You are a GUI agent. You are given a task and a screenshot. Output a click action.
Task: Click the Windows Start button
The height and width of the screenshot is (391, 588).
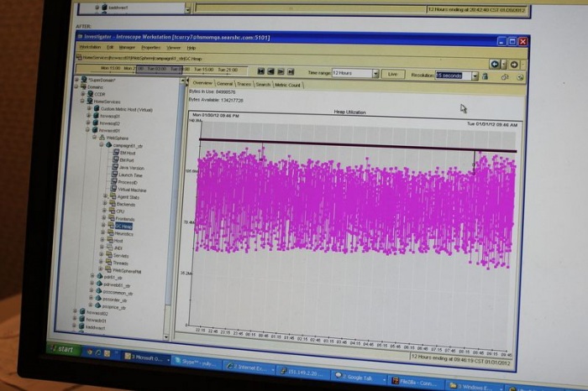click(x=66, y=349)
